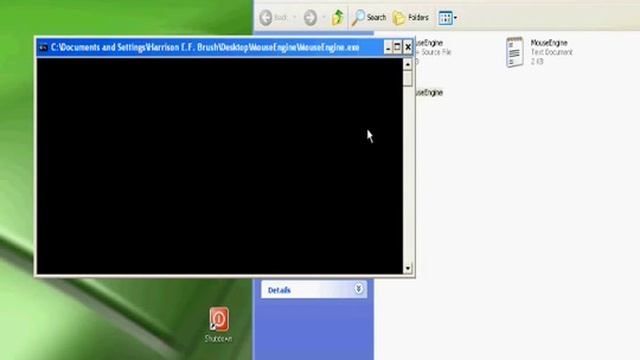Select the MouseEngine Text Document file
The height and width of the screenshot is (360, 640).
[540, 52]
